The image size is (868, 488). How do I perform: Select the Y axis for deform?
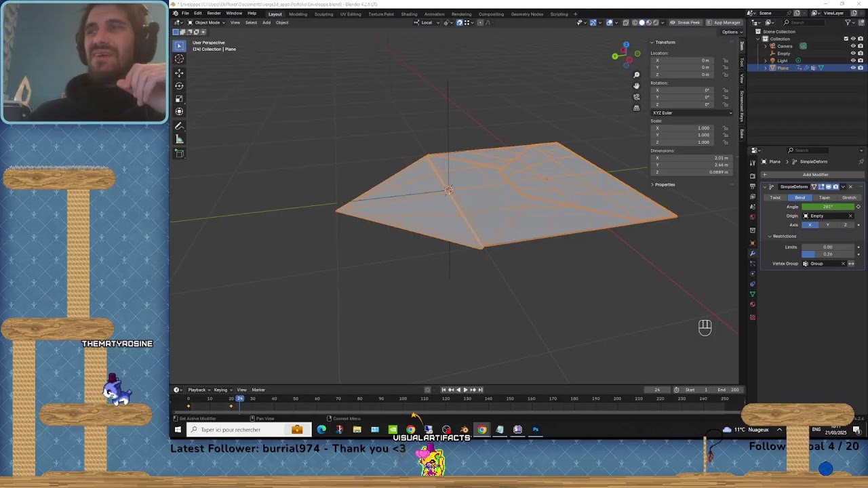coord(827,225)
